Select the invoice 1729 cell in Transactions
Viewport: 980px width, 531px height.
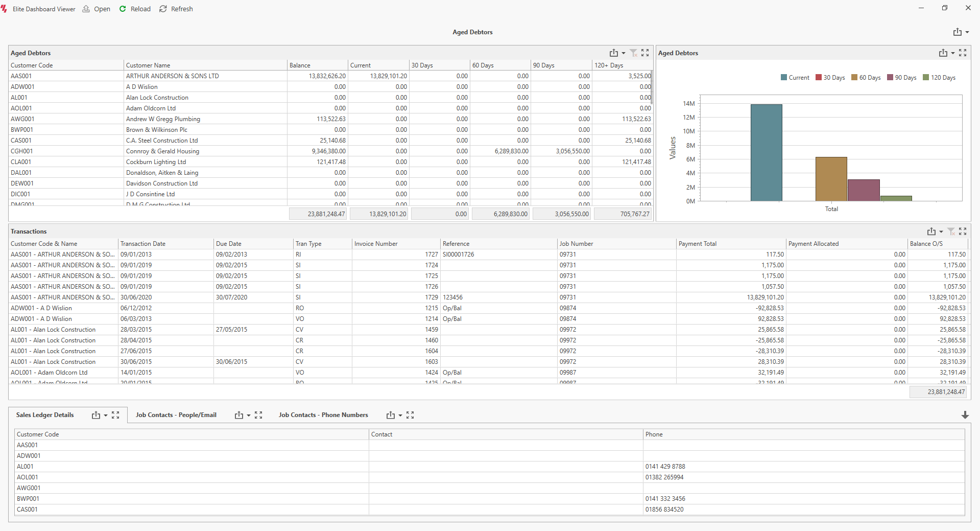pos(396,297)
